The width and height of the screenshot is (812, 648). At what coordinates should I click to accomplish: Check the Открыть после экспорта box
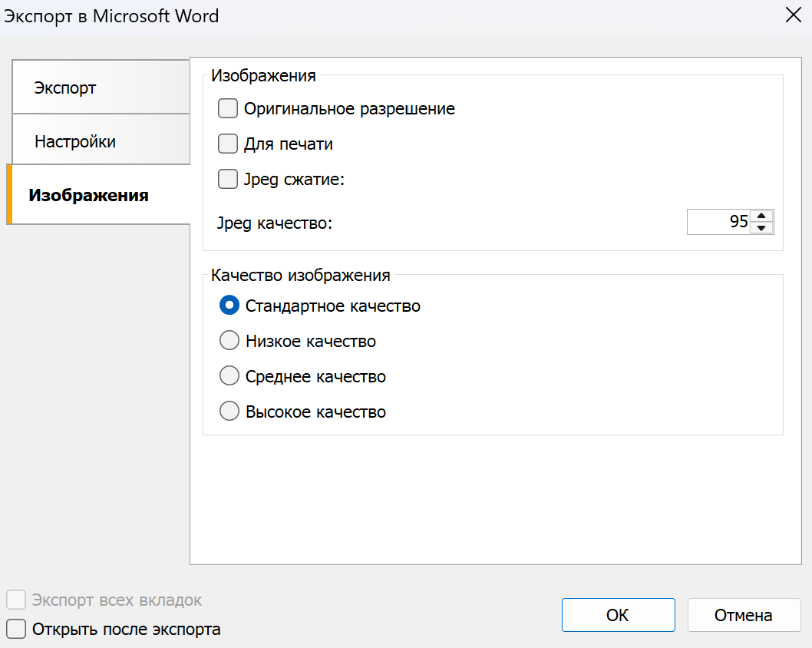16,630
